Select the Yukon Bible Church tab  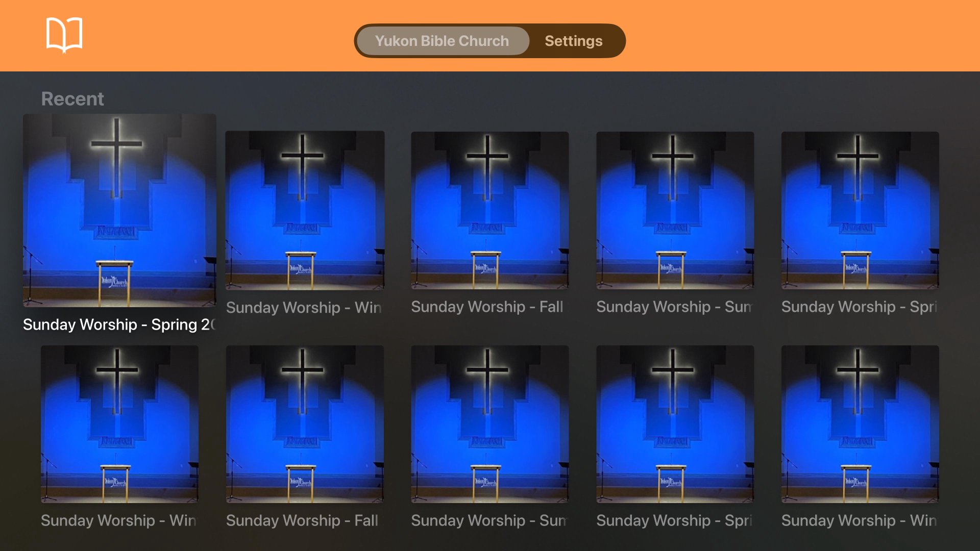click(442, 41)
